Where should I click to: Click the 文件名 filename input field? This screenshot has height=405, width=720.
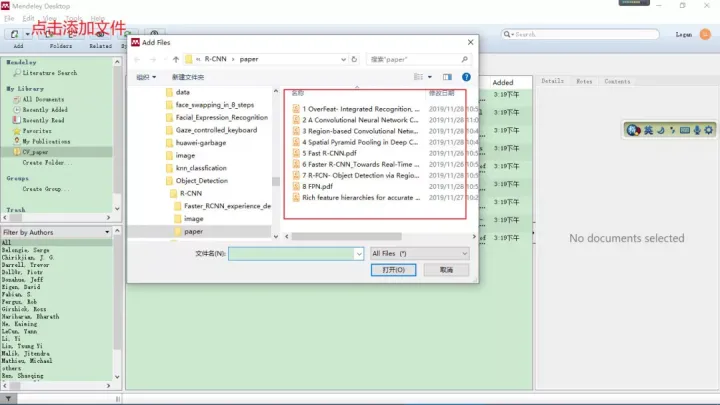296,253
